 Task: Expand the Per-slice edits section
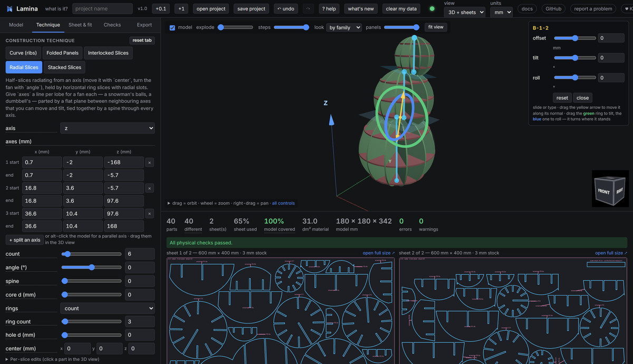52,359
